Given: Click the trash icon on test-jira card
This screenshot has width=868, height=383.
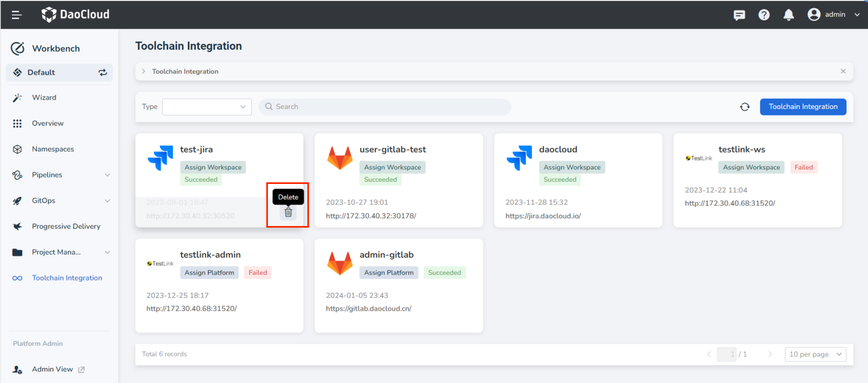Looking at the screenshot, I should [288, 213].
